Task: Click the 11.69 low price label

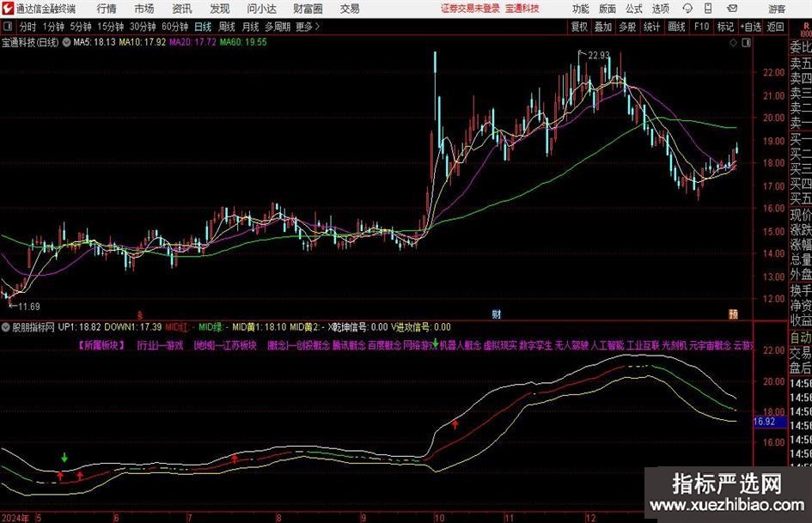Action: point(29,307)
